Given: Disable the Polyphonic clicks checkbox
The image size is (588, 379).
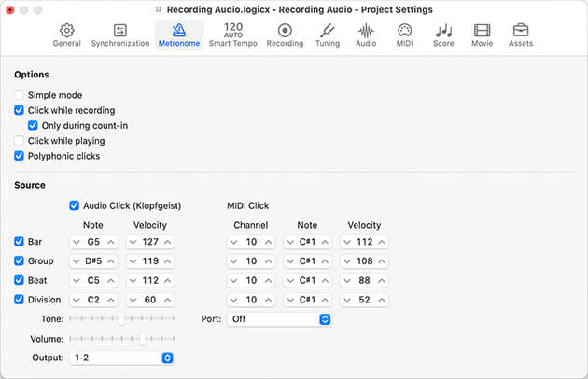Looking at the screenshot, I should tap(20, 156).
